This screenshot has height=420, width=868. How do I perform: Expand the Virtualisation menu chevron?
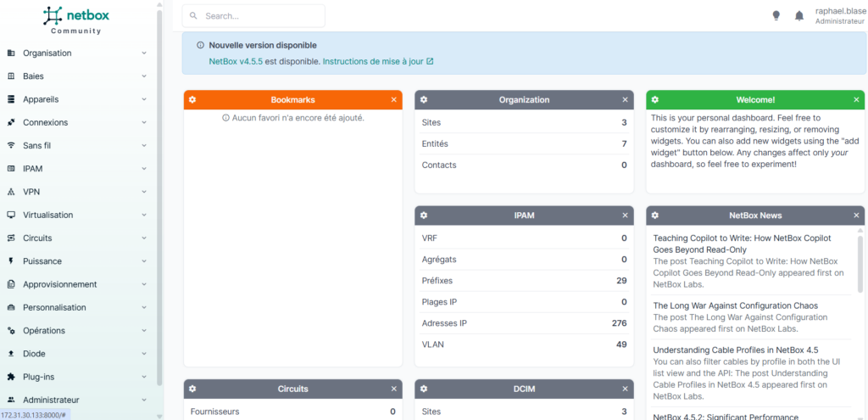[144, 215]
